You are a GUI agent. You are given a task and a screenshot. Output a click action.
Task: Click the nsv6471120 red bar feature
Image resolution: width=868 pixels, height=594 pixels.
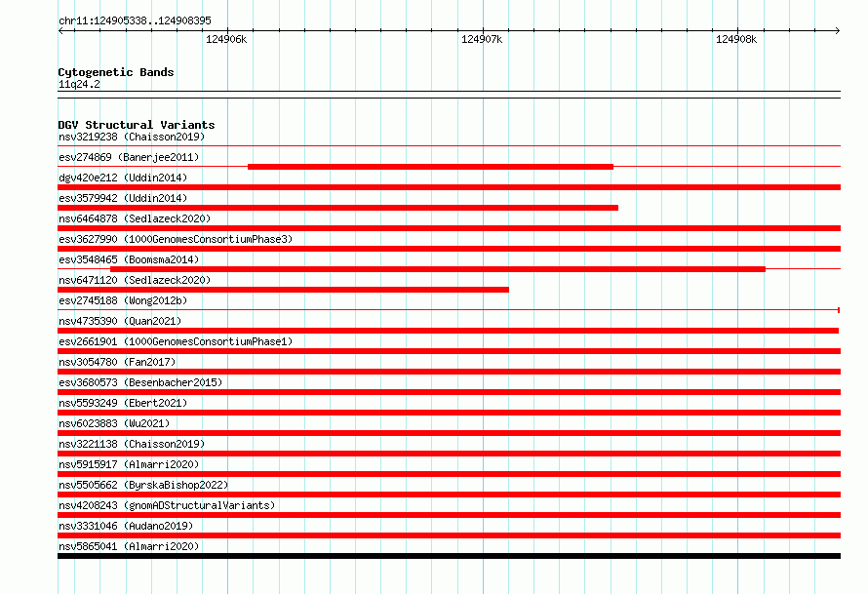[283, 290]
